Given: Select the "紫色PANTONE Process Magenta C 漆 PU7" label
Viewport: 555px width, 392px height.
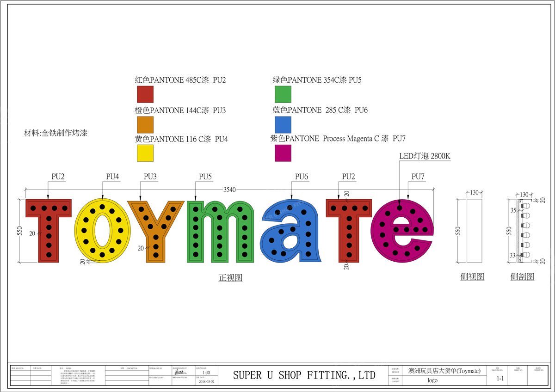Looking at the screenshot, I should click(338, 138).
